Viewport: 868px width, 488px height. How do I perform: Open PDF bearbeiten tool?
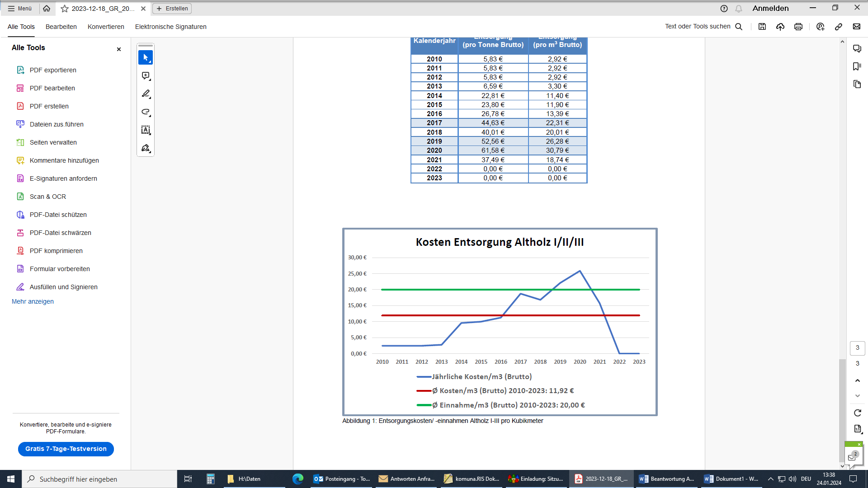tap(52, 88)
